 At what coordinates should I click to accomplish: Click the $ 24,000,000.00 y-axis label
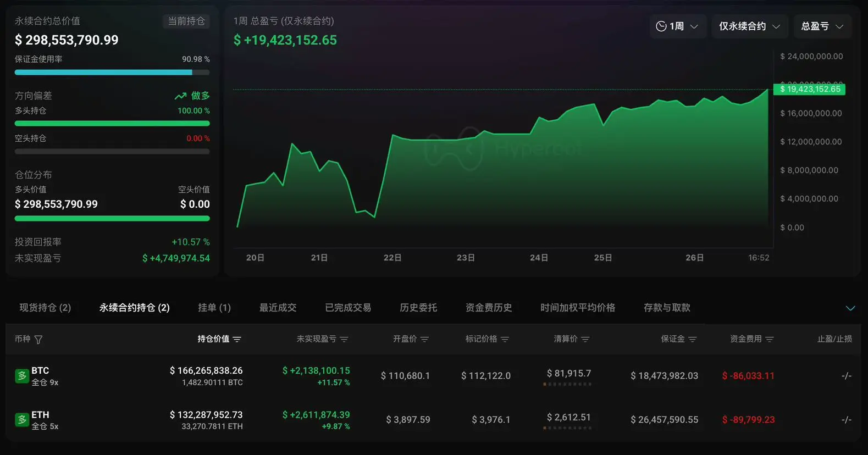[811, 57]
